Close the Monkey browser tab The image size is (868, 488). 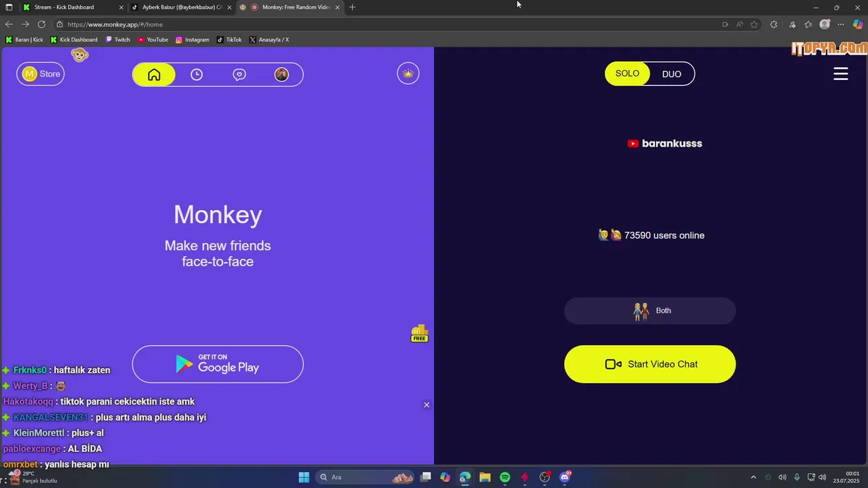pyautogui.click(x=337, y=7)
